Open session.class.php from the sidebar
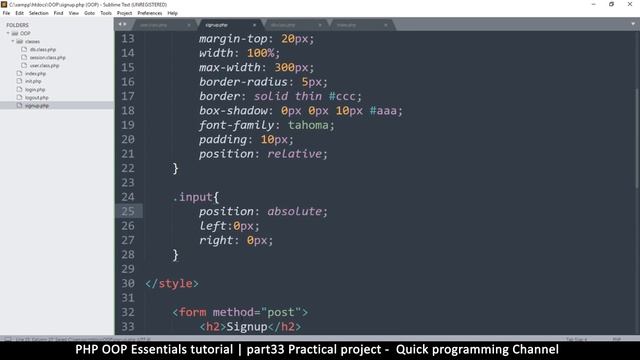 [47, 58]
